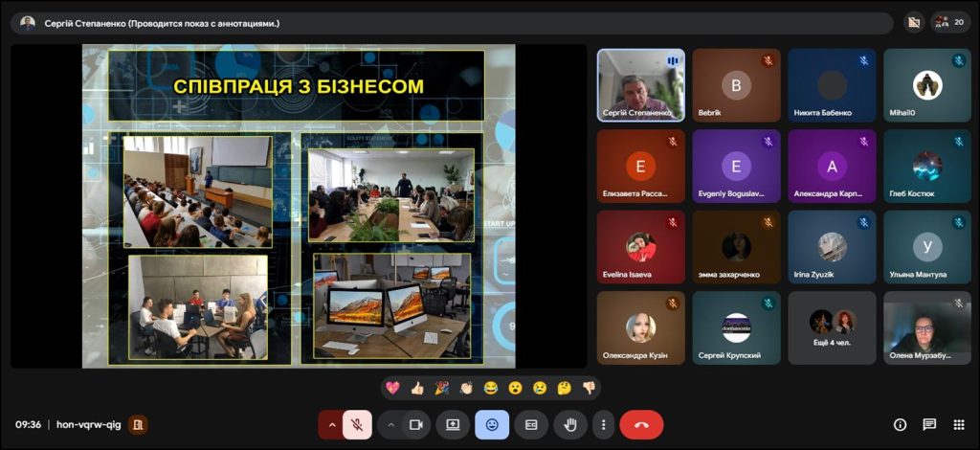The image size is (980, 450).
Task: Open the microphone audio settings arrow
Action: [332, 425]
